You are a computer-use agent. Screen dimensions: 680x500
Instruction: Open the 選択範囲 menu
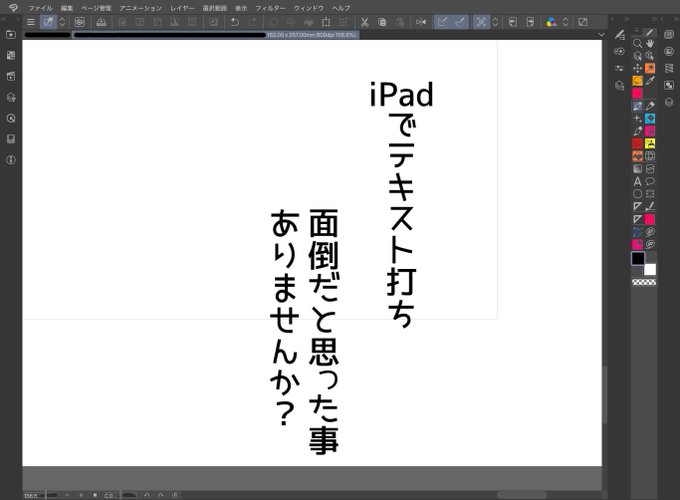click(x=215, y=8)
